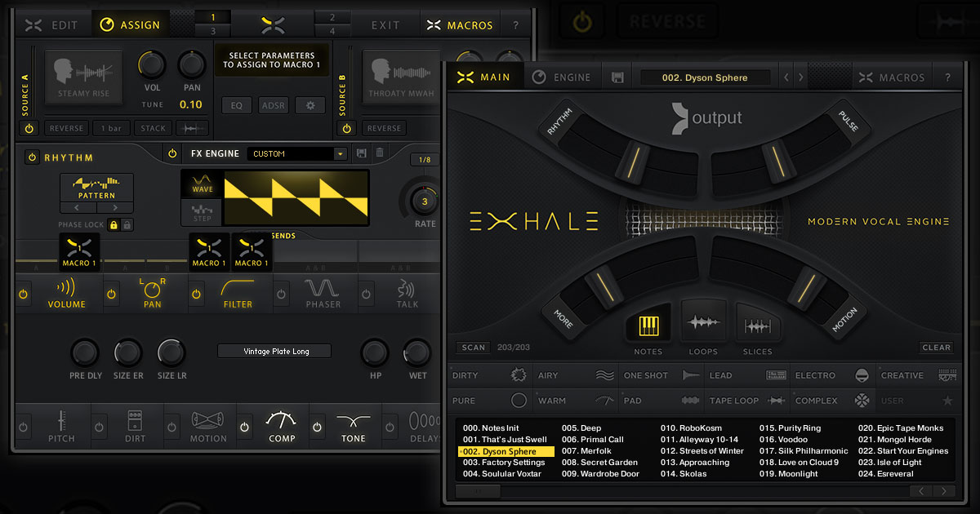980x514 pixels.
Task: Click the CLEAR tags button
Action: pyautogui.click(x=936, y=348)
